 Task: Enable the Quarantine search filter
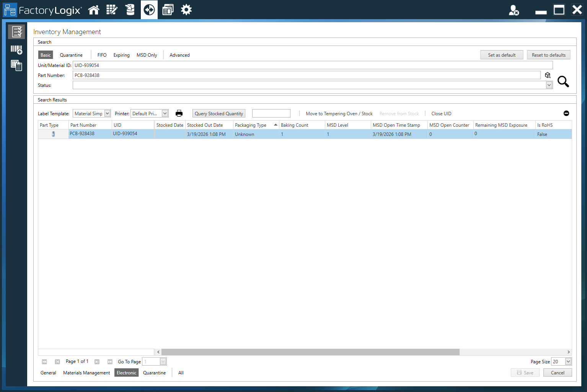tap(71, 55)
